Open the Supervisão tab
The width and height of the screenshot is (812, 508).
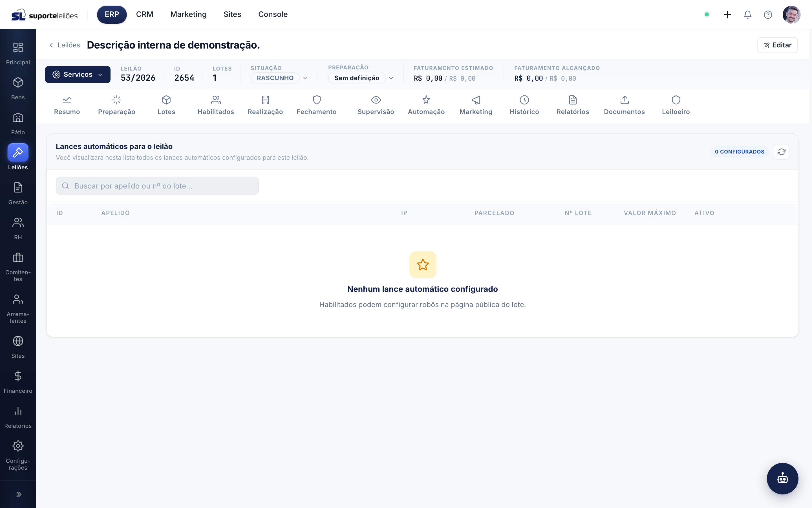[x=376, y=106]
